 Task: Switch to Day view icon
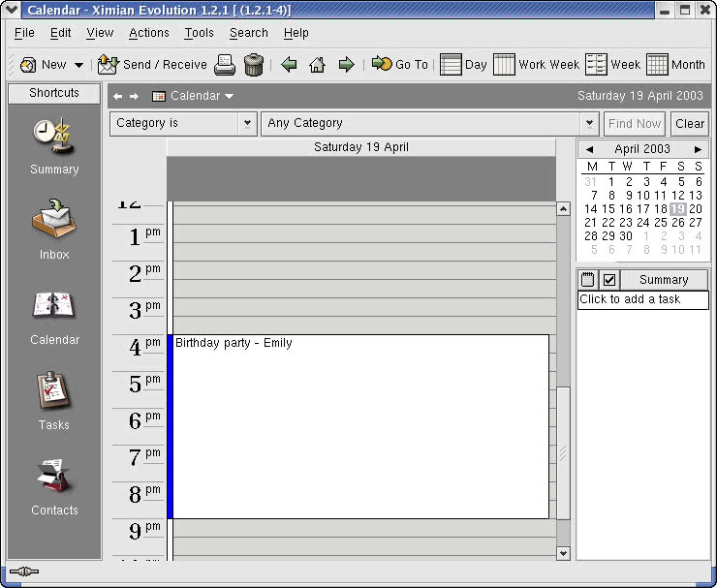pos(451,65)
